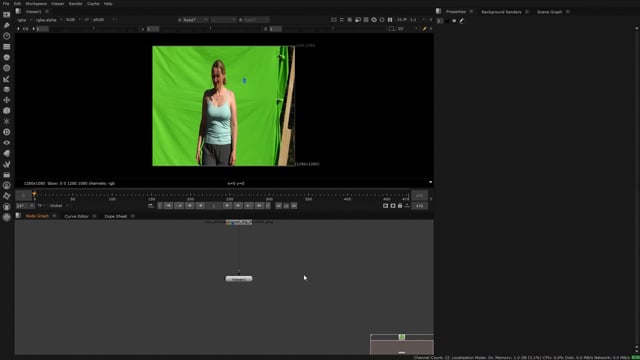Open the 2D view mode dropdown
Image resolution: width=640 pixels, height=360 pixels.
[x=407, y=29]
